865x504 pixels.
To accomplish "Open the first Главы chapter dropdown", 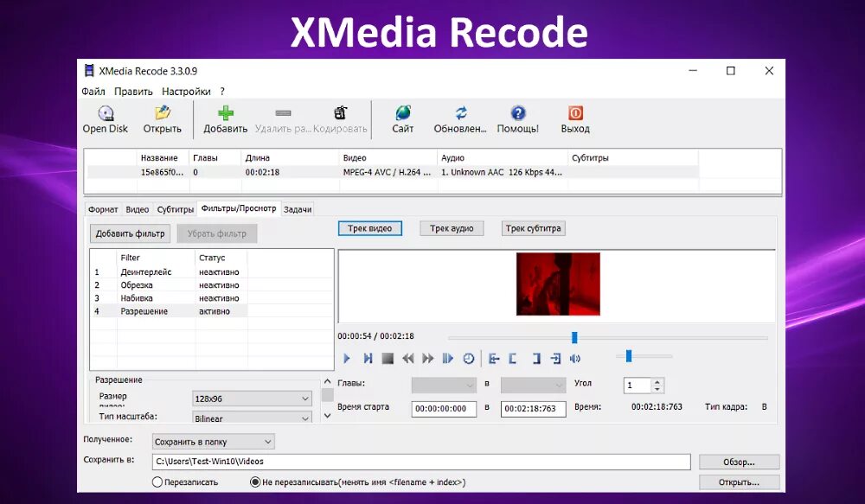I will coord(444,385).
